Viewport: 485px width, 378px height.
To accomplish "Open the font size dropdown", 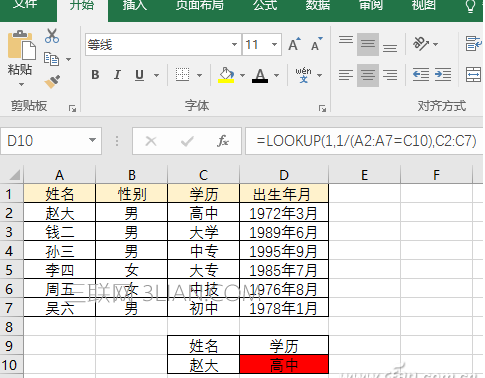I will pyautogui.click(x=274, y=44).
